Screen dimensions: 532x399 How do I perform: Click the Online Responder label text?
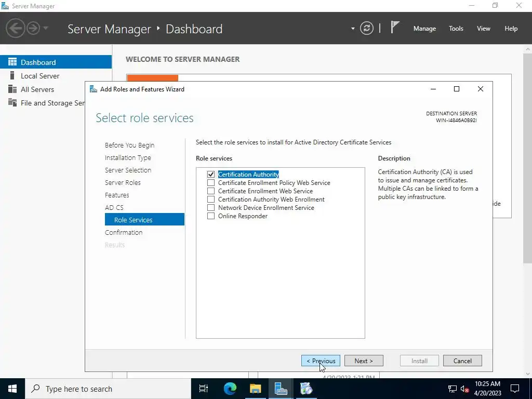click(x=243, y=216)
